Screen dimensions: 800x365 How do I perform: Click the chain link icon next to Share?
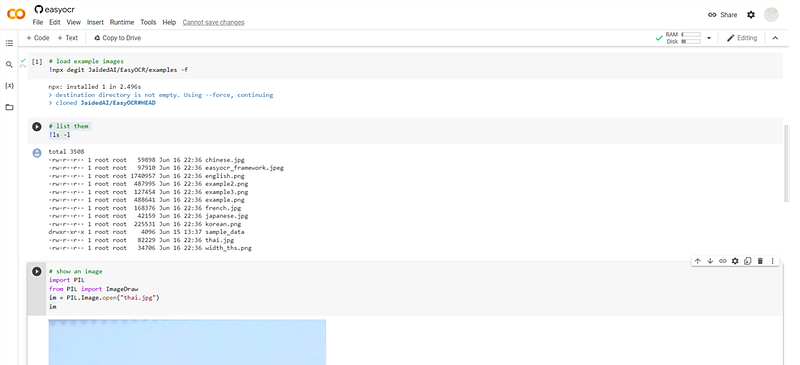point(712,15)
